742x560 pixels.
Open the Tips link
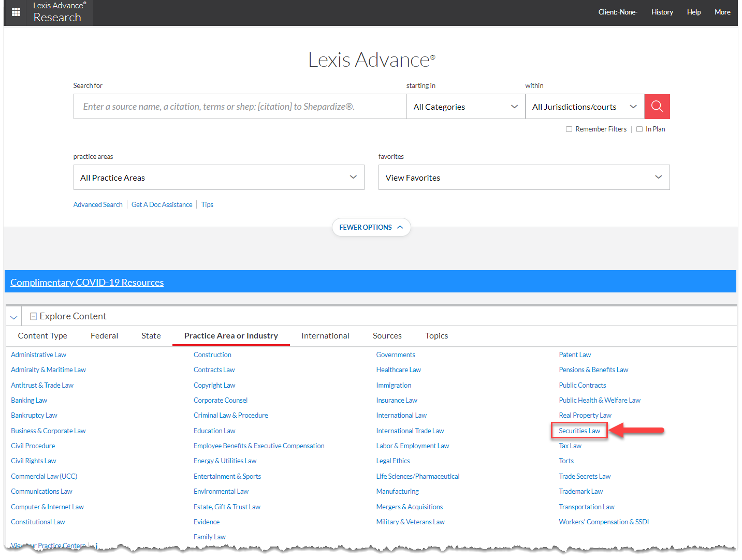point(207,205)
